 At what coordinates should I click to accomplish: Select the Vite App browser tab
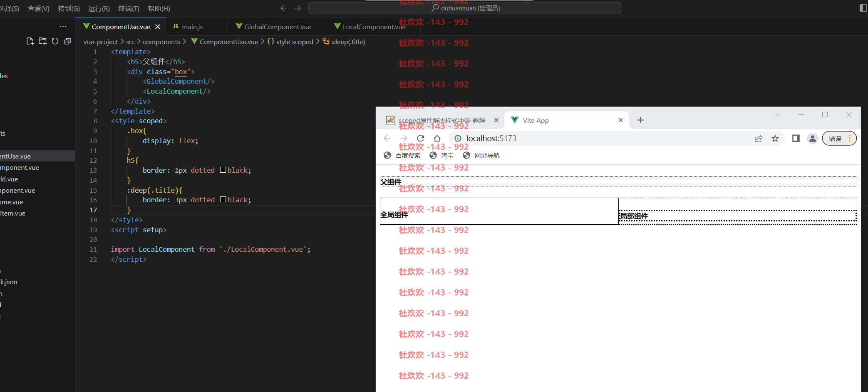point(567,120)
